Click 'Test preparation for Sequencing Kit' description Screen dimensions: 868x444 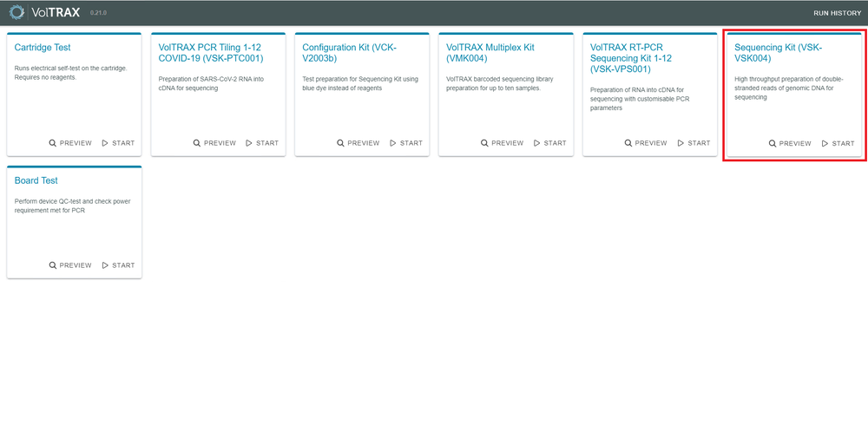point(360,84)
